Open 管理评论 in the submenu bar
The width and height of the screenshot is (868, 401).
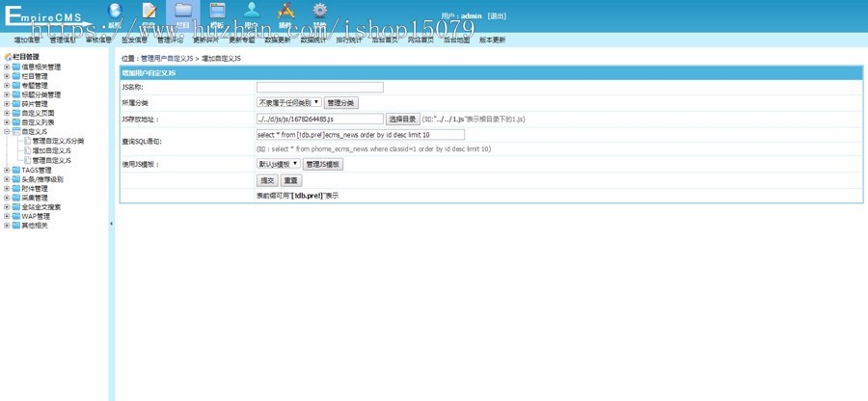tap(170, 40)
